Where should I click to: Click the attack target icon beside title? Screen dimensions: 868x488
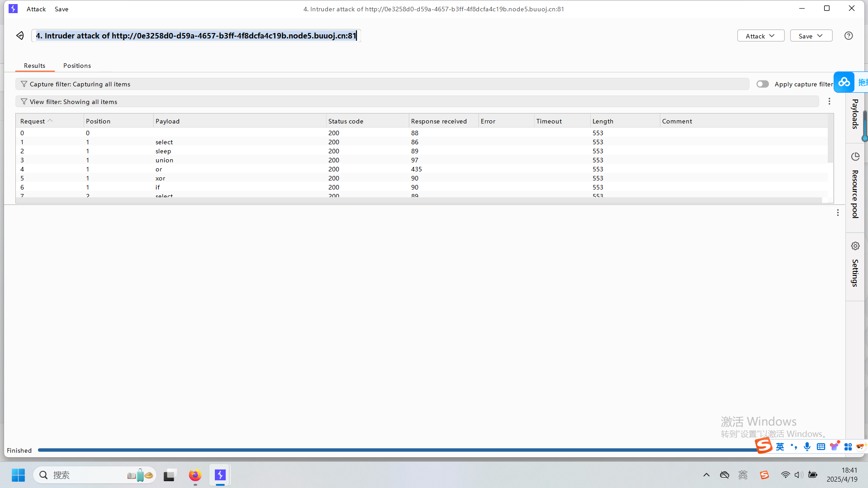[x=20, y=36]
